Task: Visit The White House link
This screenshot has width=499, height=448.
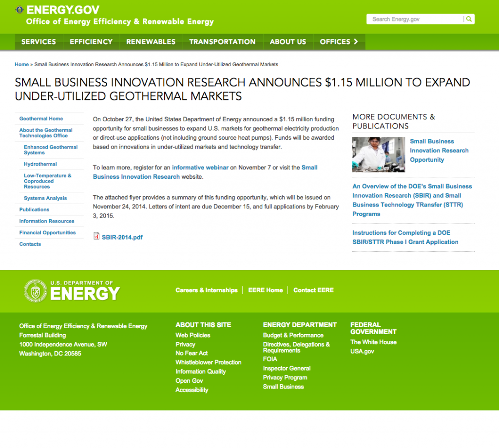Action: click(373, 342)
